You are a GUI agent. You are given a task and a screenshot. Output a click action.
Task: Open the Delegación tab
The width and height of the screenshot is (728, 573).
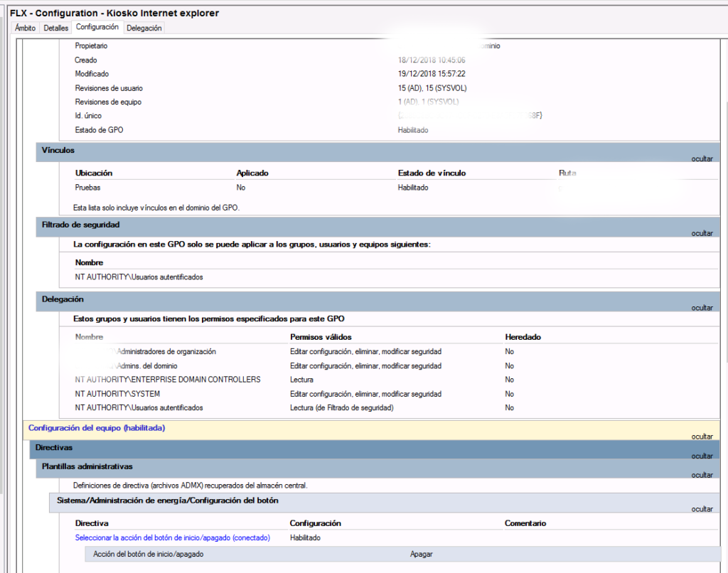pos(144,28)
